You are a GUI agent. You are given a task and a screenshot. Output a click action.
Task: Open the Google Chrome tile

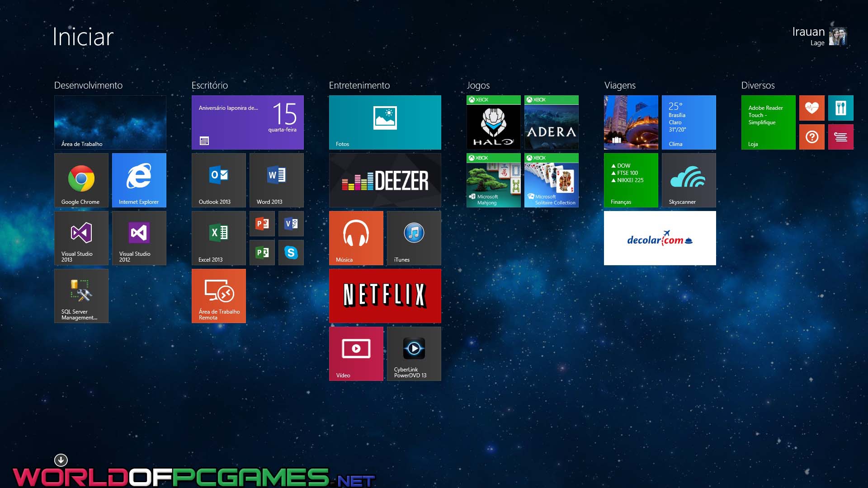point(81,180)
